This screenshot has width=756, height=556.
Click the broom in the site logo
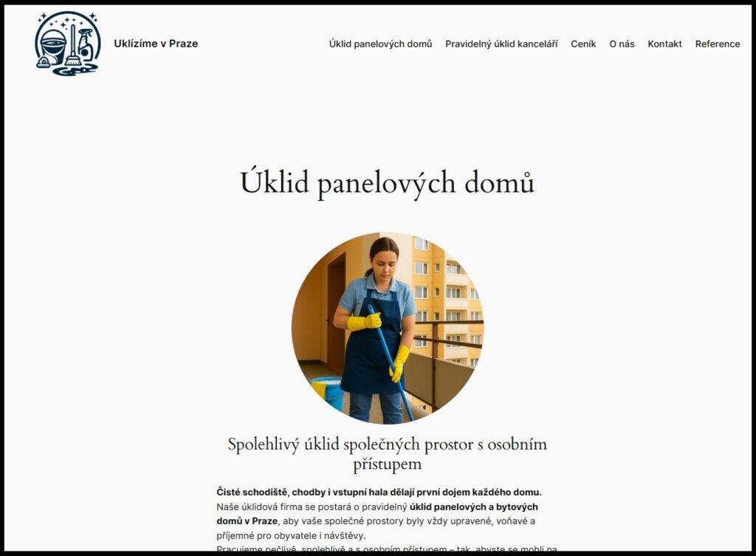coord(73,46)
